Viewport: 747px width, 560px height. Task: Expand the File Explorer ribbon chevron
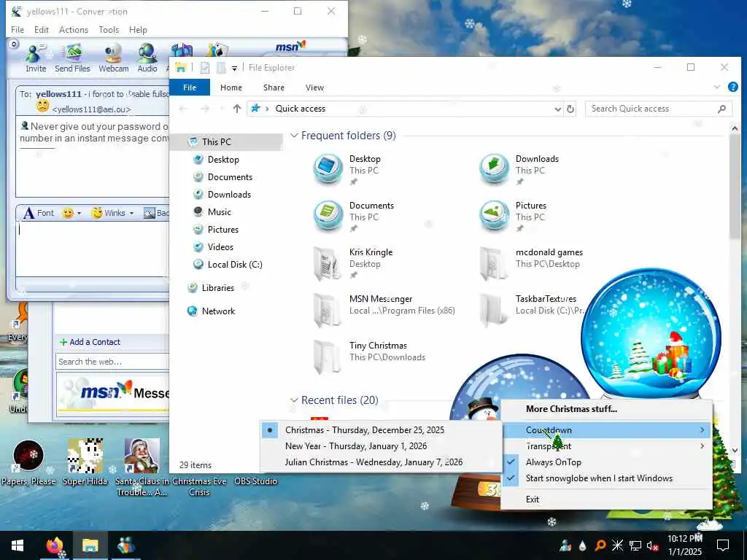click(717, 87)
